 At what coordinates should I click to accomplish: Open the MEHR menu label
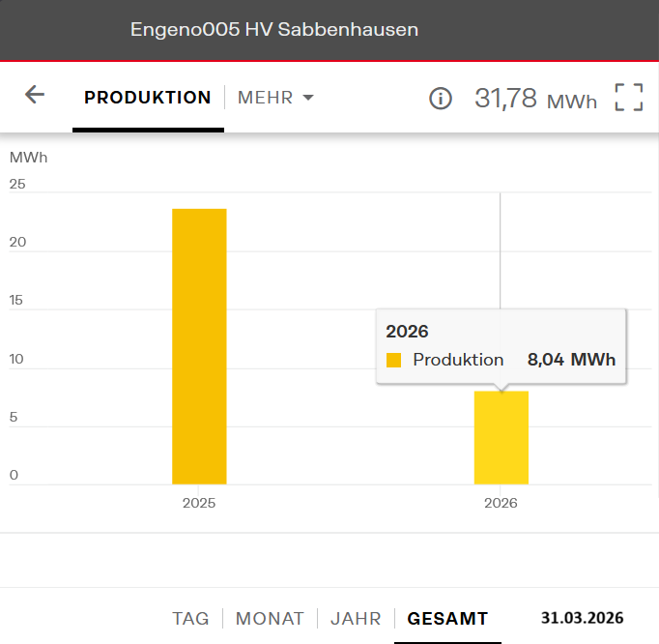point(265,99)
